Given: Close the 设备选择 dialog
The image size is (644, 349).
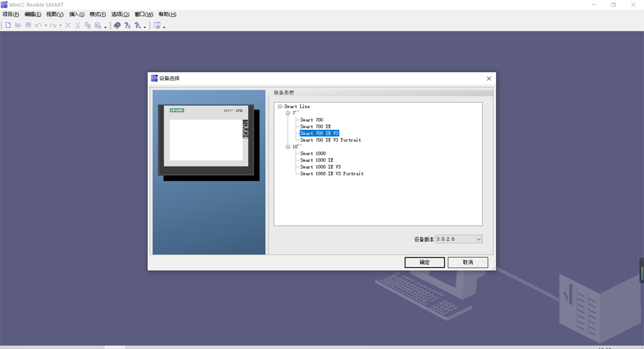Looking at the screenshot, I should 489,79.
